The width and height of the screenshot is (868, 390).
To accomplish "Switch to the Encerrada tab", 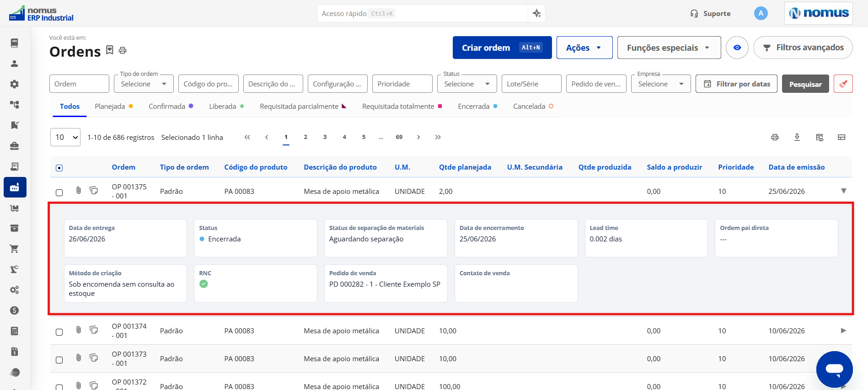I will pyautogui.click(x=477, y=106).
